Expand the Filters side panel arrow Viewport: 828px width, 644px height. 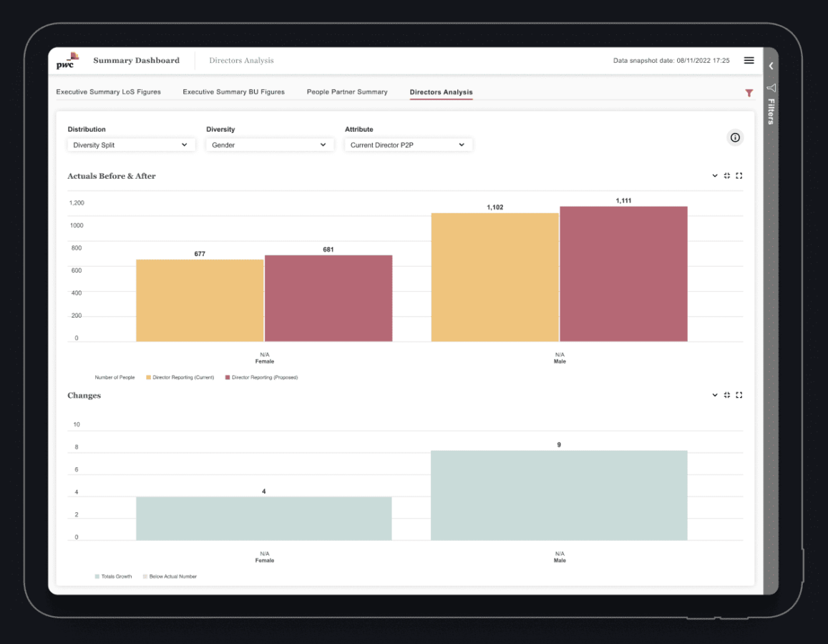771,66
